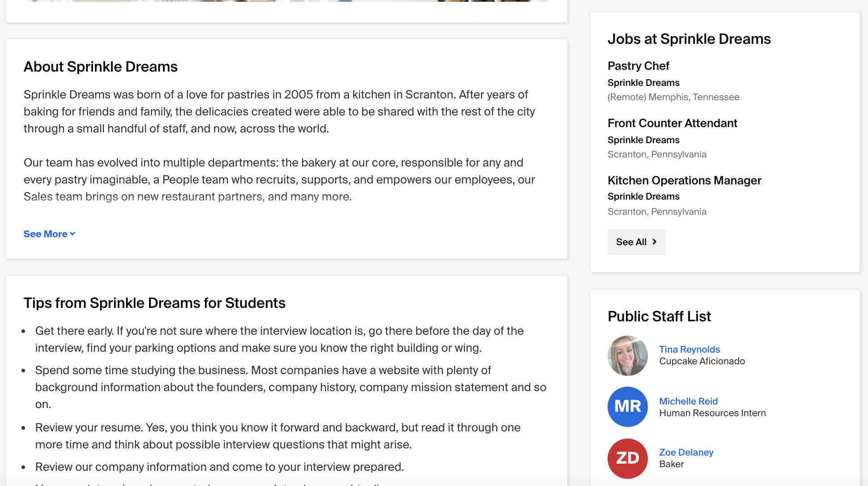Open Michelle Reid's profile link
Image resolution: width=868 pixels, height=486 pixels.
688,401
